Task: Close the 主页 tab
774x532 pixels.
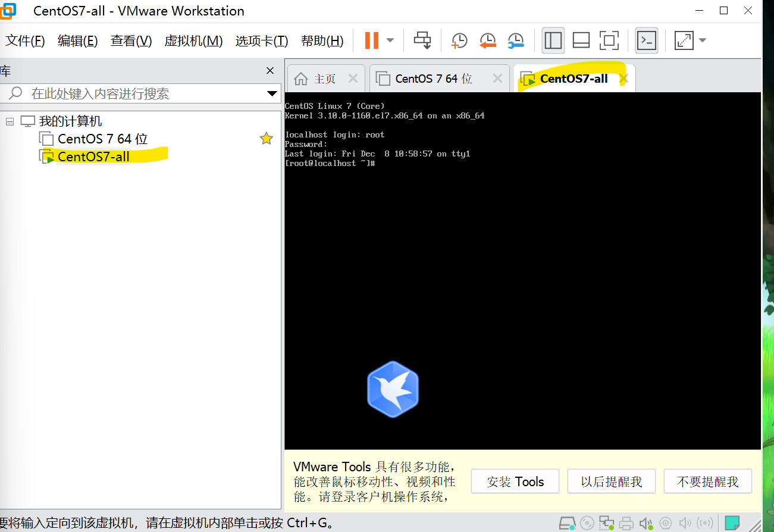Action: [x=353, y=79]
